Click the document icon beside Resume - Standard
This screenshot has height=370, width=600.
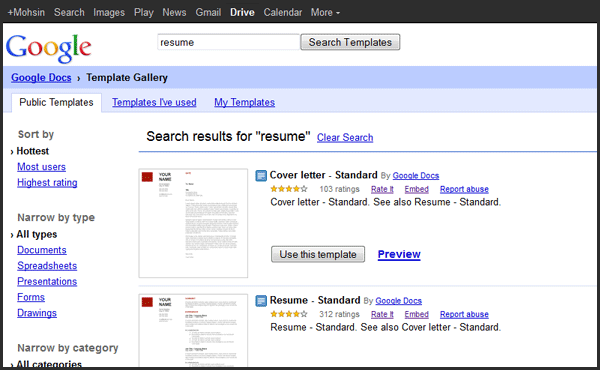point(261,301)
